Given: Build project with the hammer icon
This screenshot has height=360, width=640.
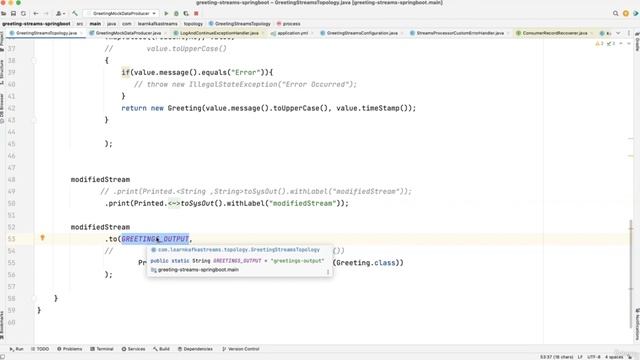Looking at the screenshot, I should (x=75, y=13).
